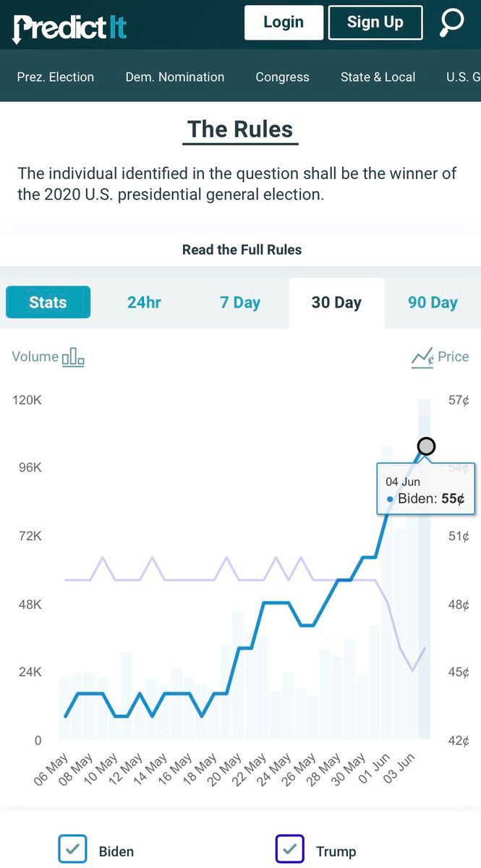
Task: Open the search magnifier icon
Action: click(x=451, y=23)
